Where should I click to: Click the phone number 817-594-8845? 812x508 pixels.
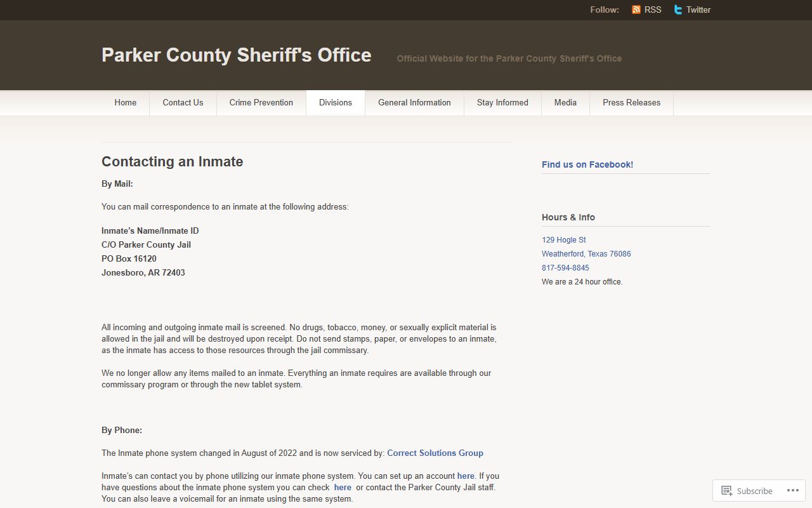[565, 268]
